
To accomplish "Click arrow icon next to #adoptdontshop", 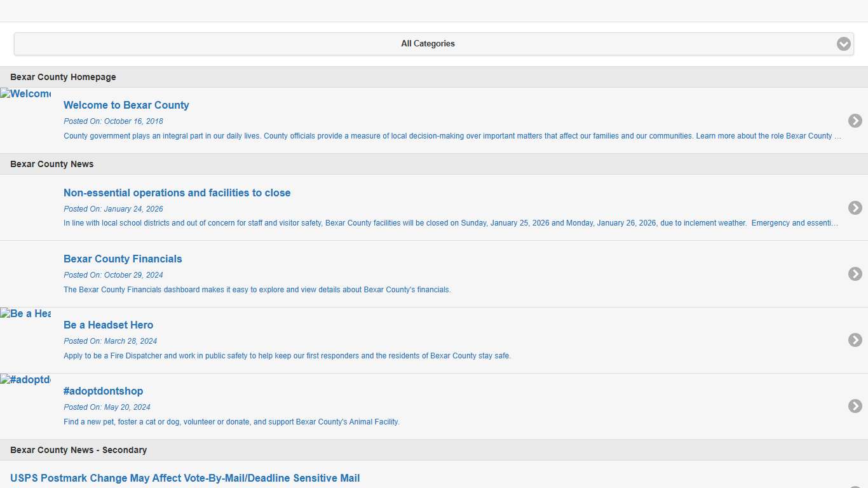I will pos(855,406).
